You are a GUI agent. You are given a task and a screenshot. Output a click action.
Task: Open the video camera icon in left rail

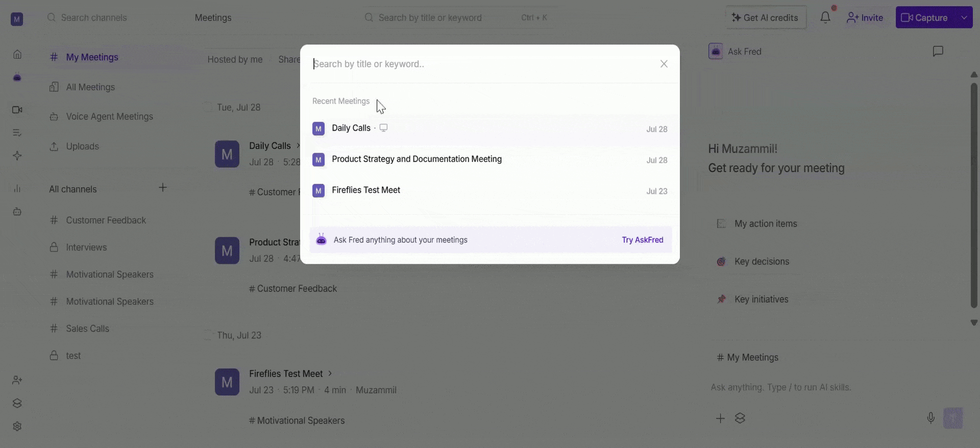point(17,110)
